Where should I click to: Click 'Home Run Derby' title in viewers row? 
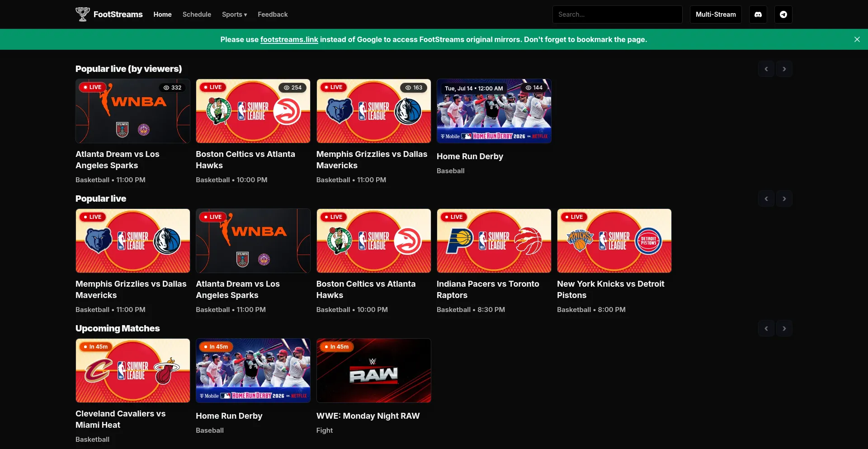[x=470, y=156]
